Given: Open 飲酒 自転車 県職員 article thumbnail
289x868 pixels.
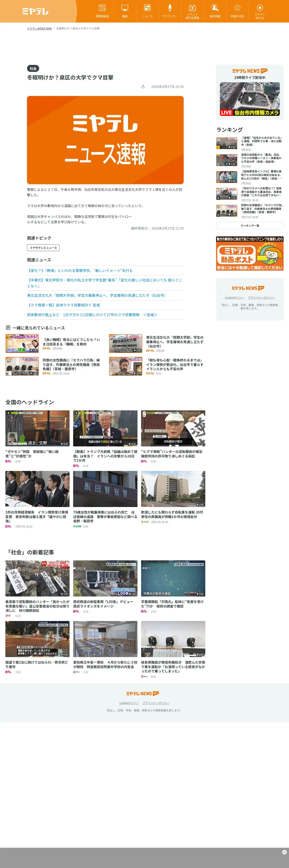Looking at the screenshot, I should point(173,489).
